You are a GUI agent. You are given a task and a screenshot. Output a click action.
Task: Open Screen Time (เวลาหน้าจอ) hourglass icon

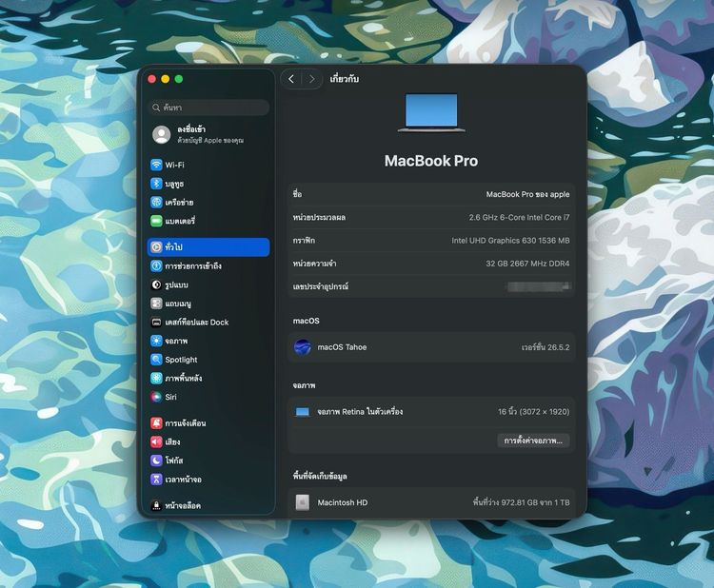tap(156, 480)
